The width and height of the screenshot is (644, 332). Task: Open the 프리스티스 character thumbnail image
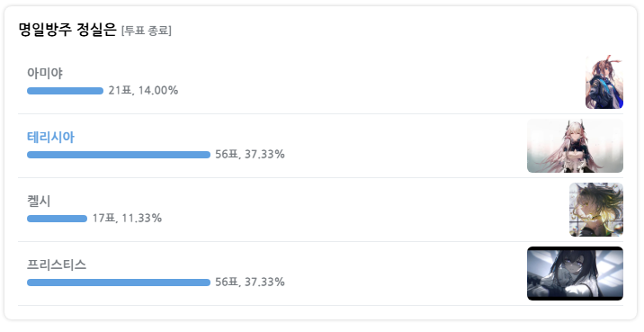[575, 274]
